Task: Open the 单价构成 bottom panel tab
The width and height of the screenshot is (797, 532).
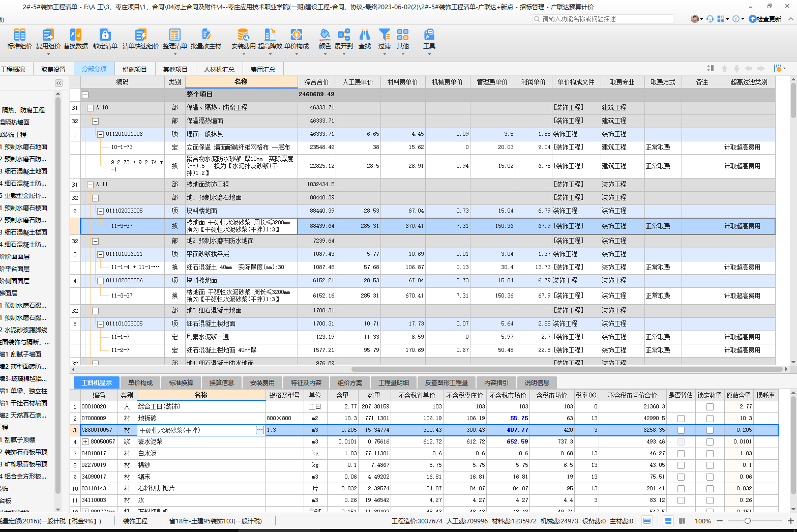Action: click(x=140, y=382)
